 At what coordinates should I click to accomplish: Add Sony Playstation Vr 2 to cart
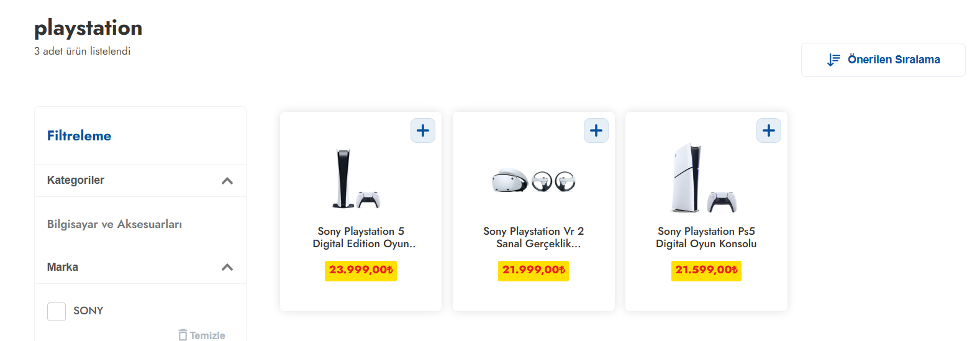point(596,130)
